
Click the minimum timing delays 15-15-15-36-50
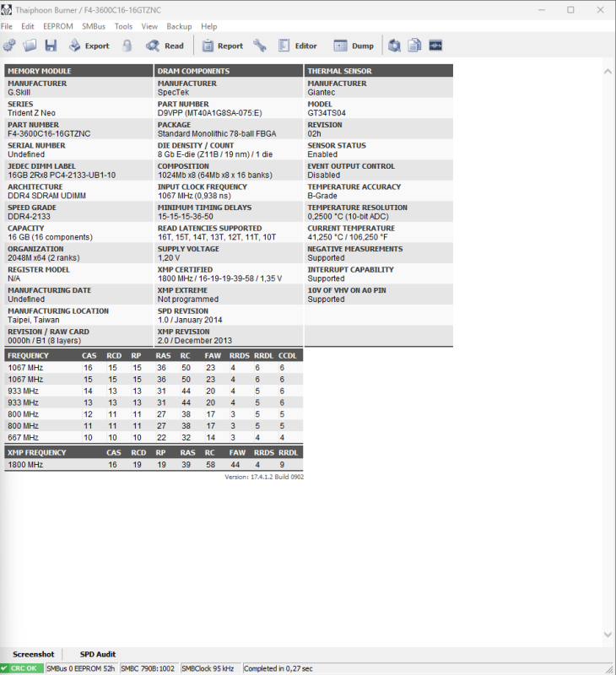tap(185, 217)
